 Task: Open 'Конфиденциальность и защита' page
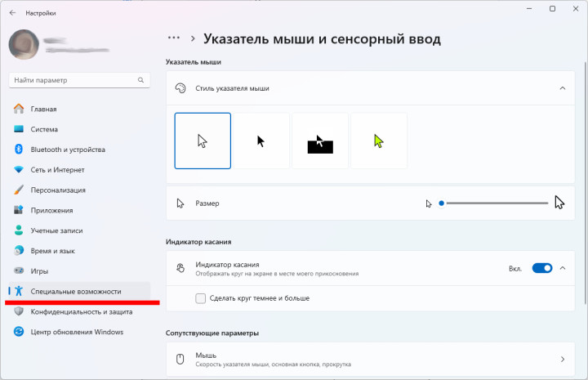tap(81, 311)
